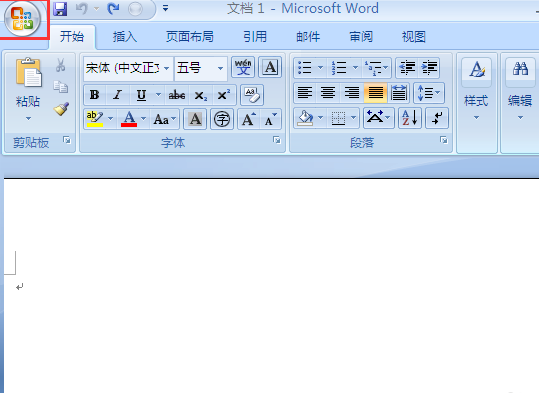Increase indent in the paragraph group

[x=429, y=67]
